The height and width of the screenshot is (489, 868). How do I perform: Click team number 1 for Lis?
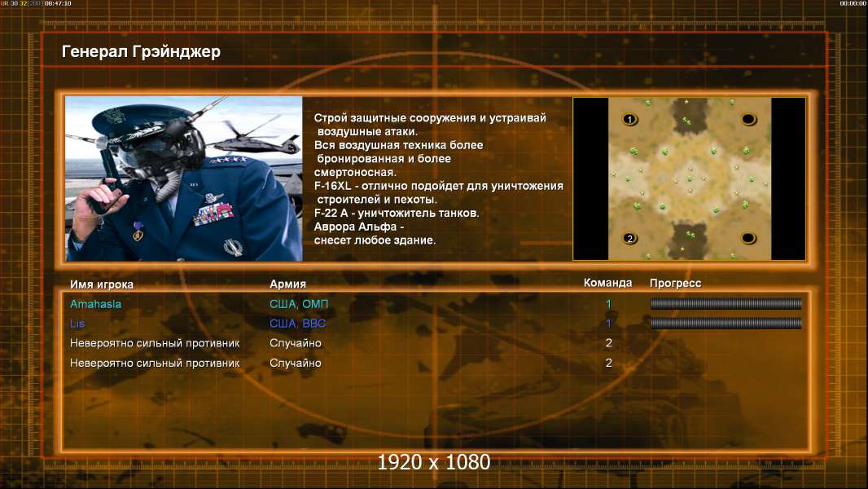tap(608, 324)
